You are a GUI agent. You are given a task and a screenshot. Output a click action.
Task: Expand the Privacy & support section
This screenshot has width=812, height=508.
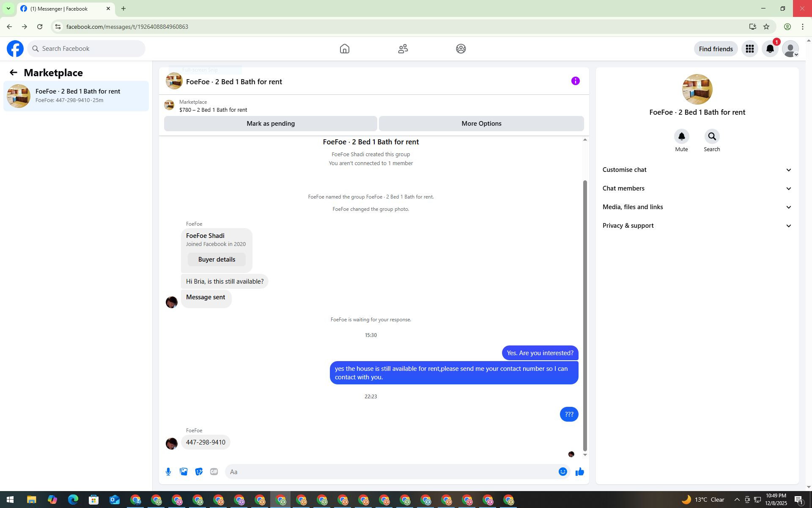click(x=697, y=226)
